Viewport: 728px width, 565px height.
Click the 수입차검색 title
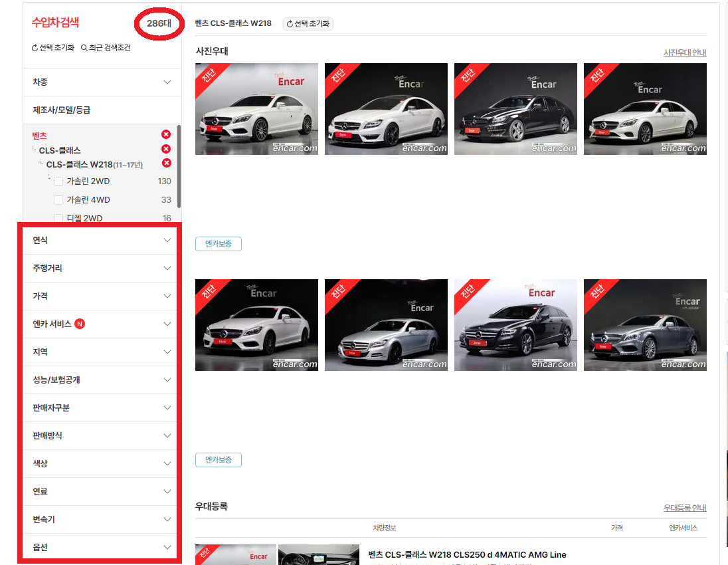point(55,23)
